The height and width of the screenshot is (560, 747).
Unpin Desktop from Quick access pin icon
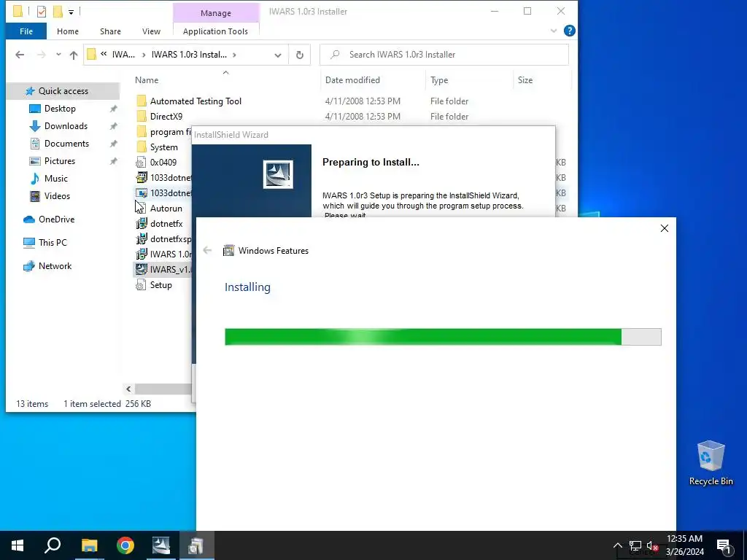point(113,109)
